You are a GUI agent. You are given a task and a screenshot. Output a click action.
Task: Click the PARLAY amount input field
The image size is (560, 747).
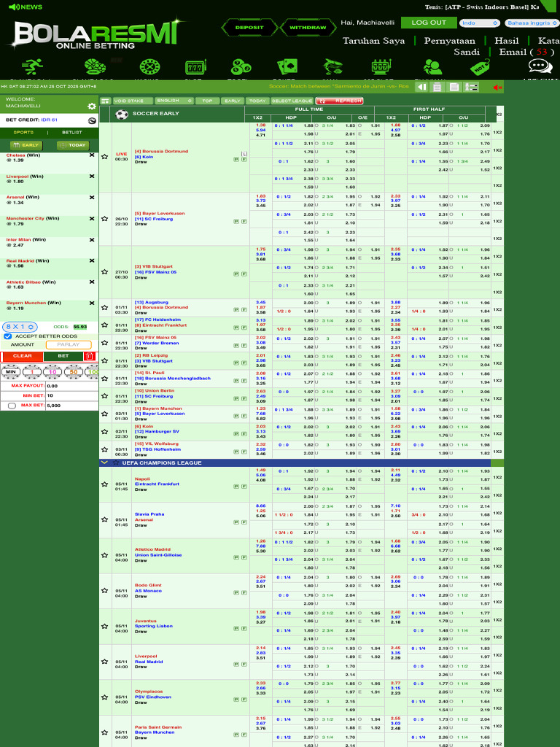click(x=69, y=344)
